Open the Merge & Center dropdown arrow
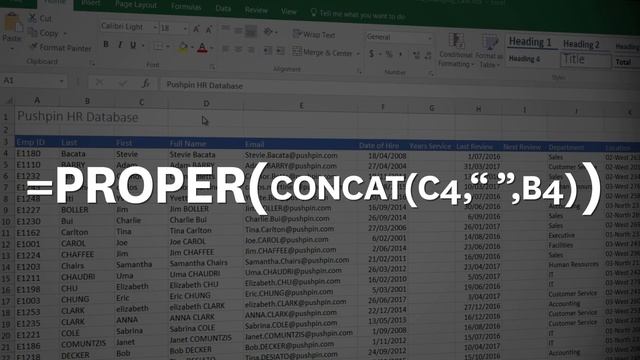The image size is (640, 360). click(358, 53)
